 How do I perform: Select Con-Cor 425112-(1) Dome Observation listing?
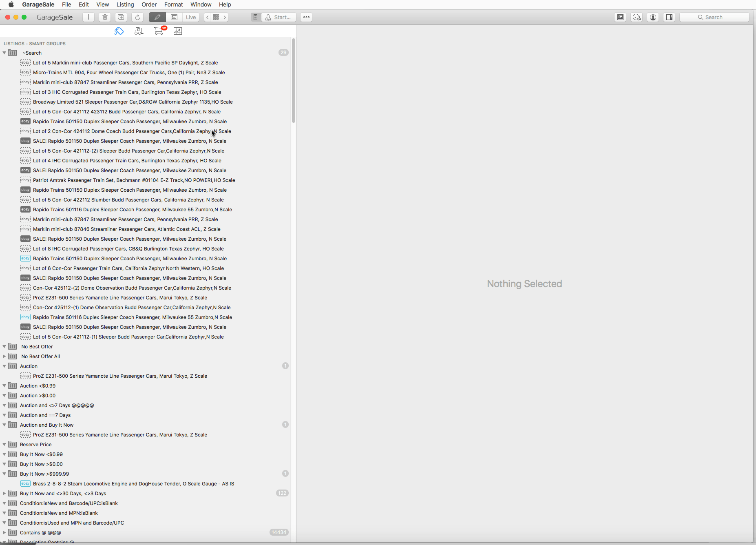click(x=132, y=307)
